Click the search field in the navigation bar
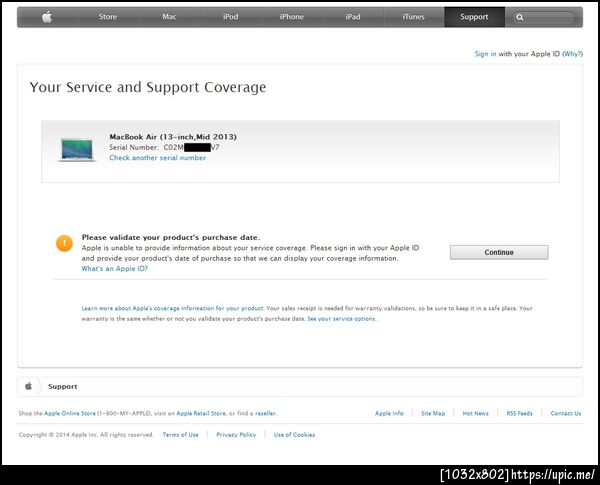The image size is (600, 485). coord(544,17)
